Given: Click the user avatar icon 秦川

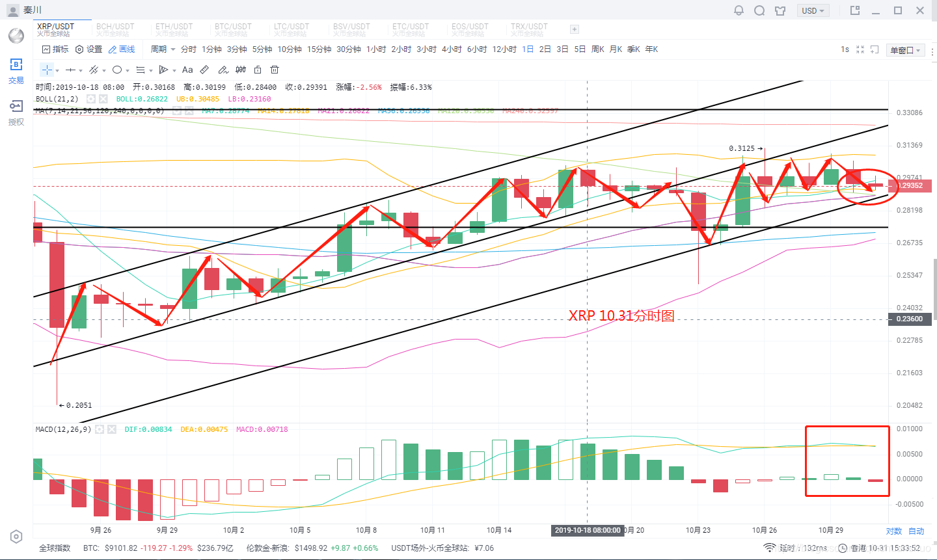Looking at the screenshot, I should 13,10.
